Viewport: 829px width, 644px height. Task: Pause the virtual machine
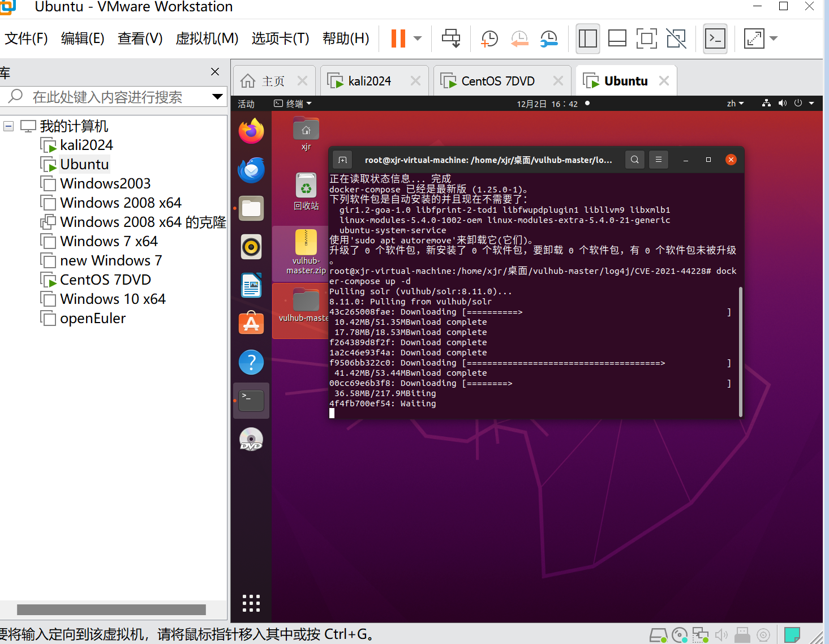(x=398, y=38)
